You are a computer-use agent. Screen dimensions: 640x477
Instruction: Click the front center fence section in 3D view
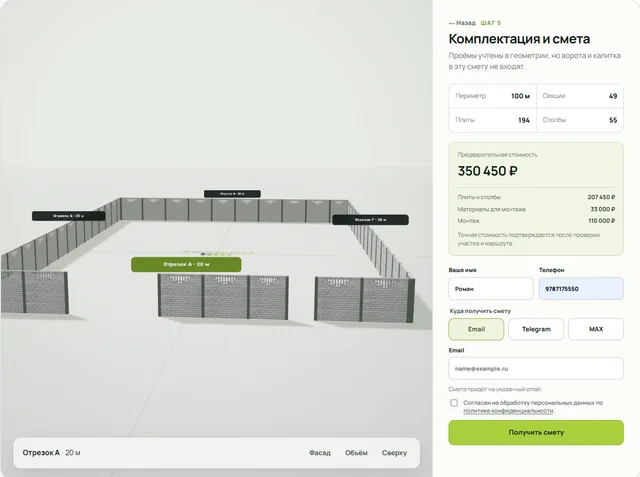click(x=223, y=297)
